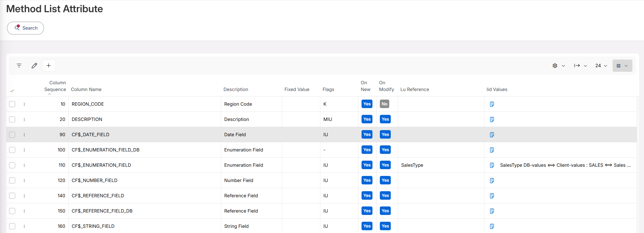This screenshot has width=644, height=233.
Task: Toggle select-all checkmark in table header
Action: coord(12,91)
